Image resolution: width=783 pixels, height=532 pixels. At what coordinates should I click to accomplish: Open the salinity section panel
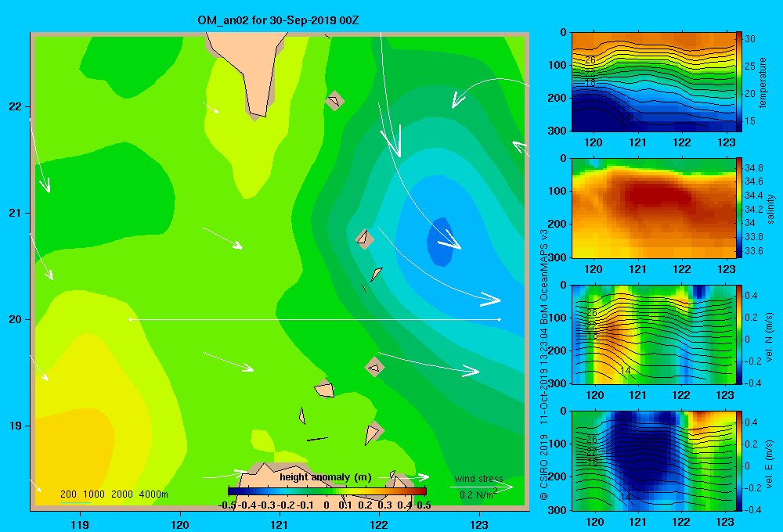pos(654,208)
